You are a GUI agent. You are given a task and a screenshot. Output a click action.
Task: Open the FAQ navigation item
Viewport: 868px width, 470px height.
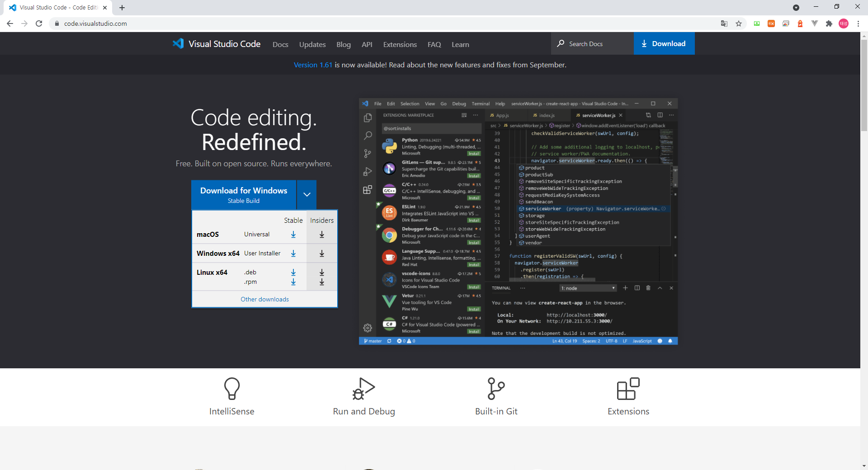pyautogui.click(x=434, y=44)
